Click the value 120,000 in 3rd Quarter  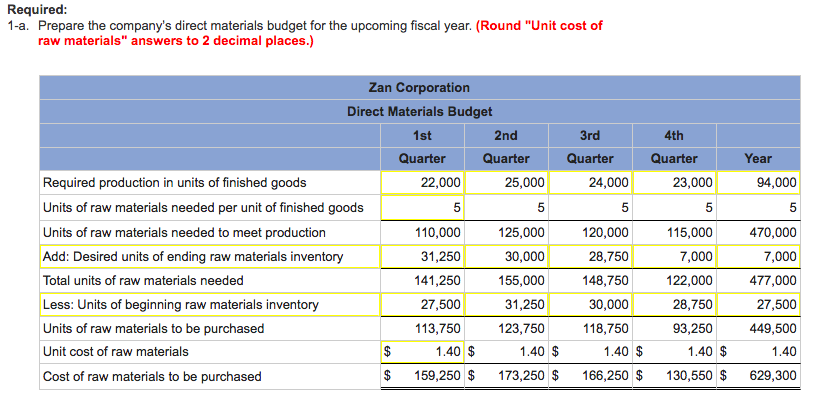click(x=606, y=232)
